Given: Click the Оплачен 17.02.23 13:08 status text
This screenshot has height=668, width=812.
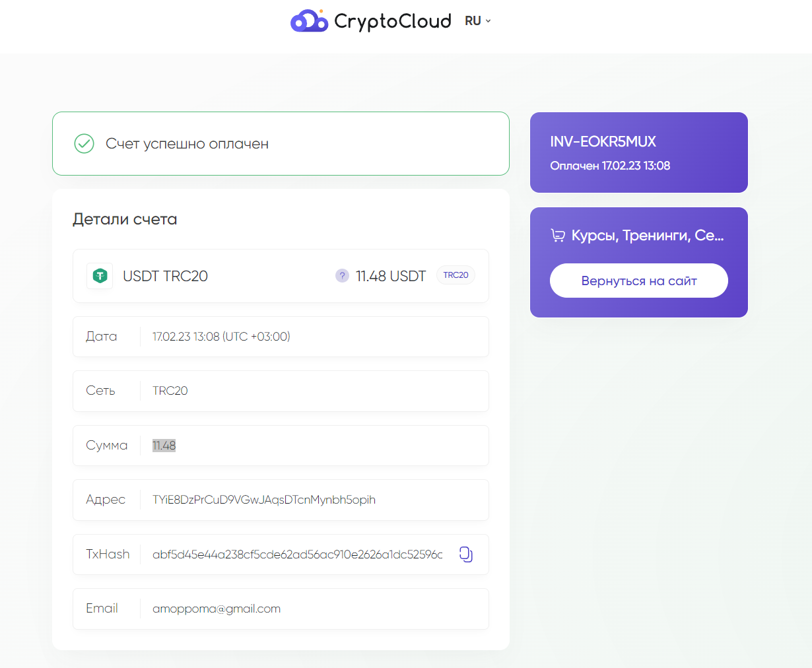Looking at the screenshot, I should tap(610, 166).
